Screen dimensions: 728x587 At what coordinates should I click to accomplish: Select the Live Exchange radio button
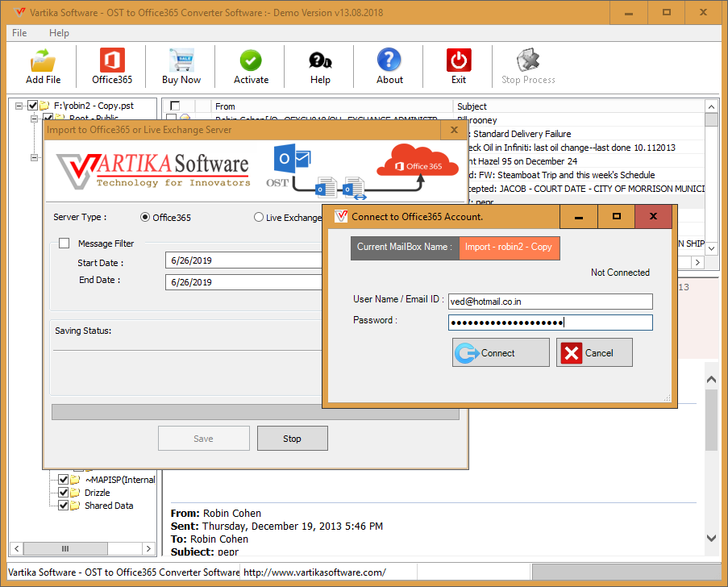(259, 218)
